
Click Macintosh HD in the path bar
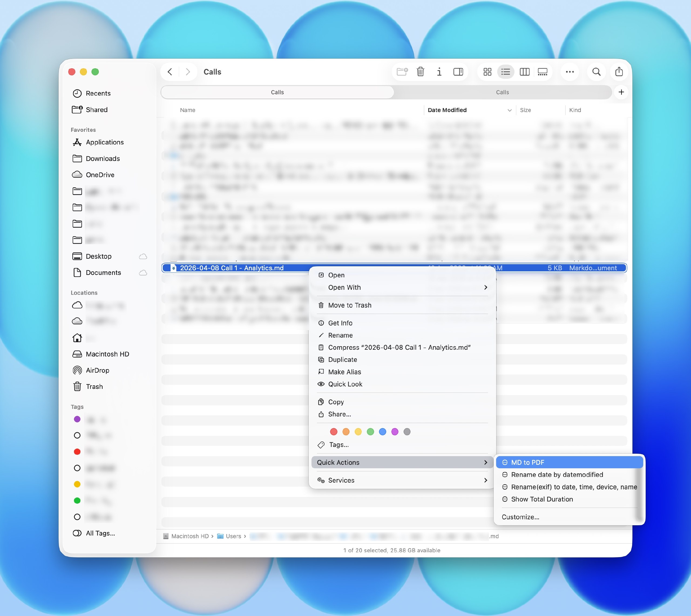pos(186,536)
